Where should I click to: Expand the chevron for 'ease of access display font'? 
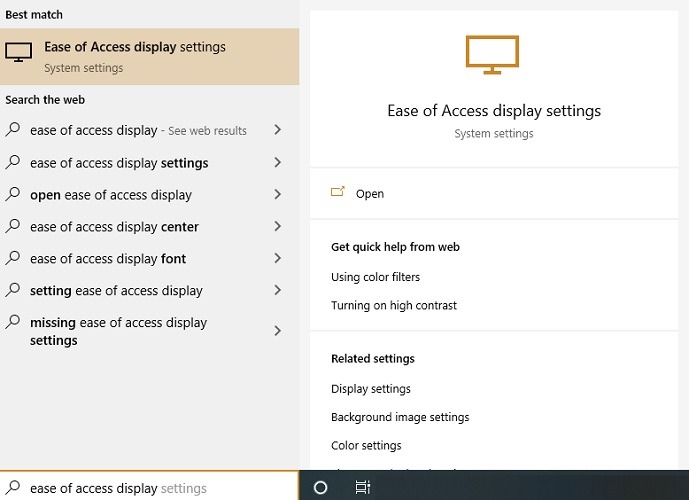pyautogui.click(x=277, y=258)
